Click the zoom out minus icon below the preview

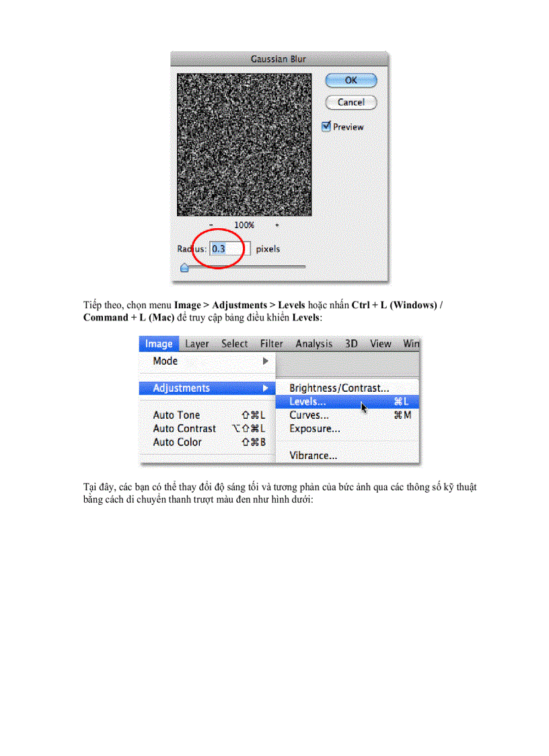point(211,224)
